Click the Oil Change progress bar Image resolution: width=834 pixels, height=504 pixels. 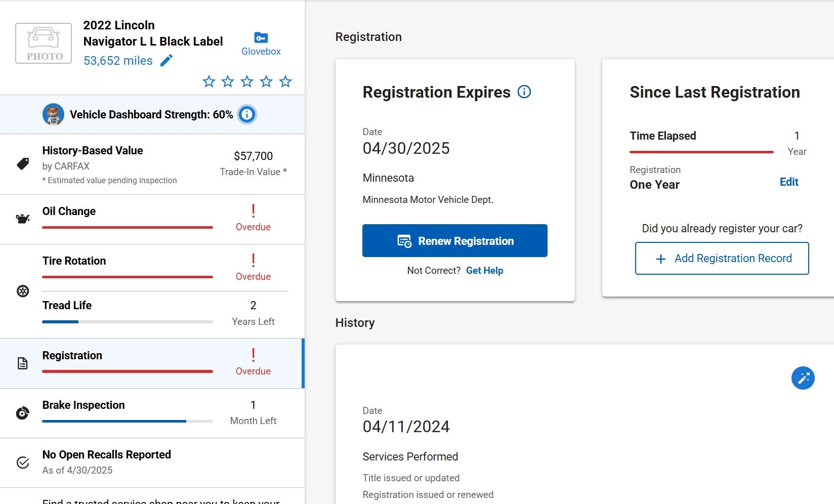click(128, 228)
